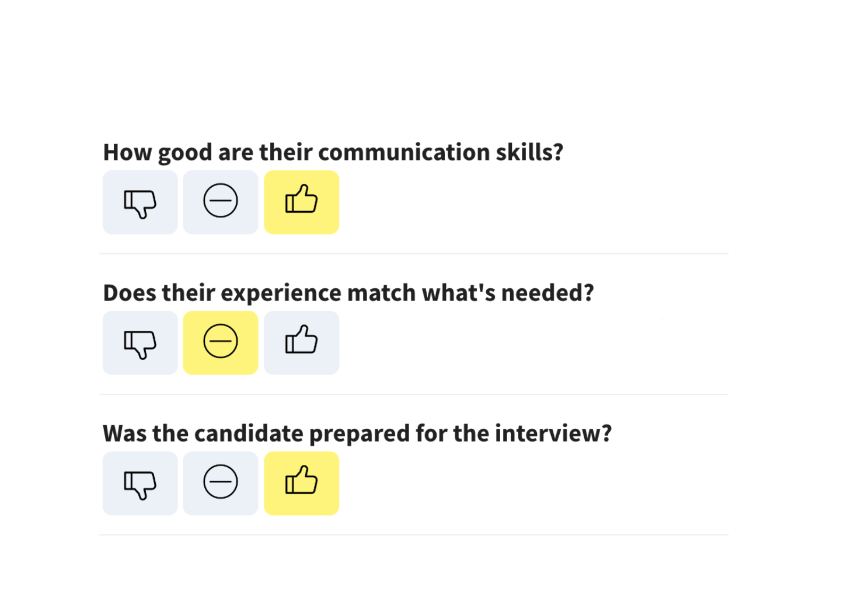Choose neutral rating for interview preparation

tap(221, 484)
